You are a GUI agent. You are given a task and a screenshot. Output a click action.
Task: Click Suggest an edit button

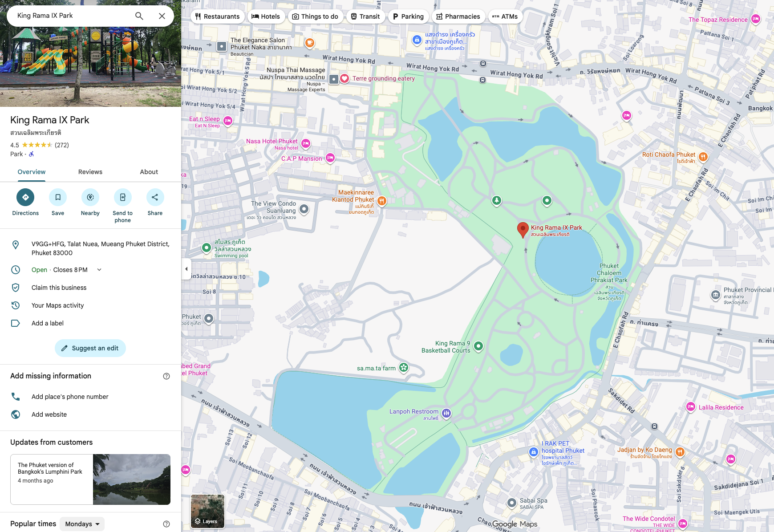[x=90, y=348]
